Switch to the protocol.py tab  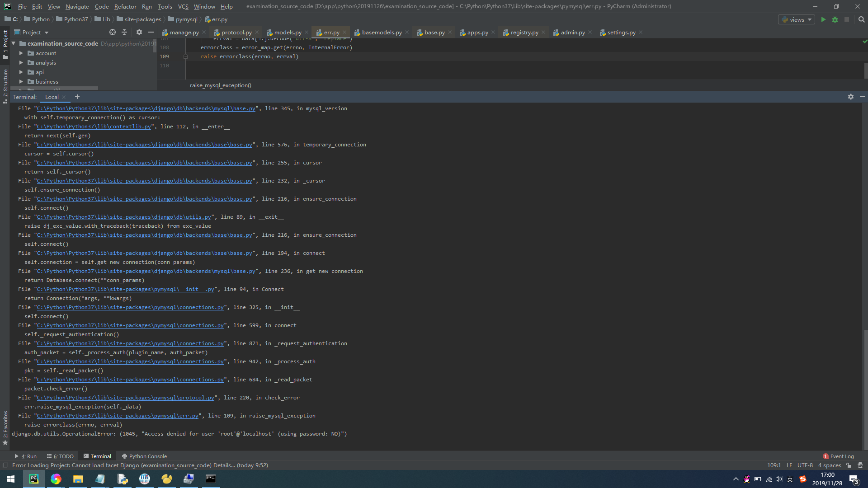[x=236, y=33]
